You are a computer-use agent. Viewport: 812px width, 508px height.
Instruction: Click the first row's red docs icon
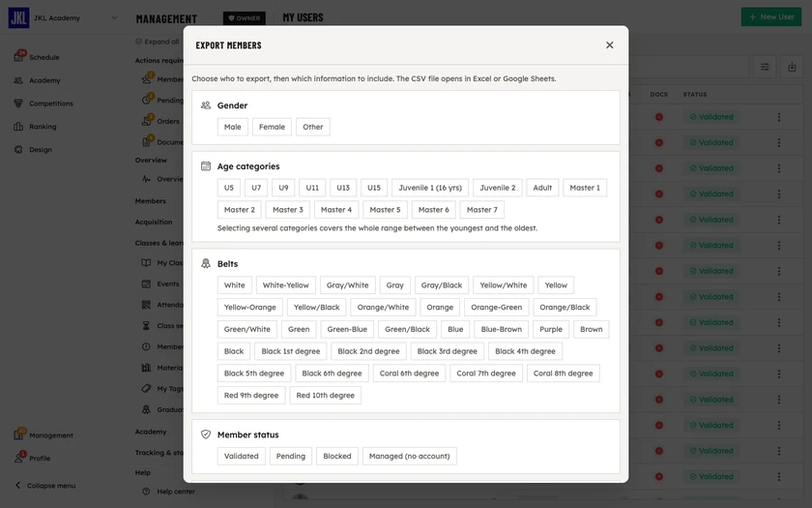pos(658,117)
